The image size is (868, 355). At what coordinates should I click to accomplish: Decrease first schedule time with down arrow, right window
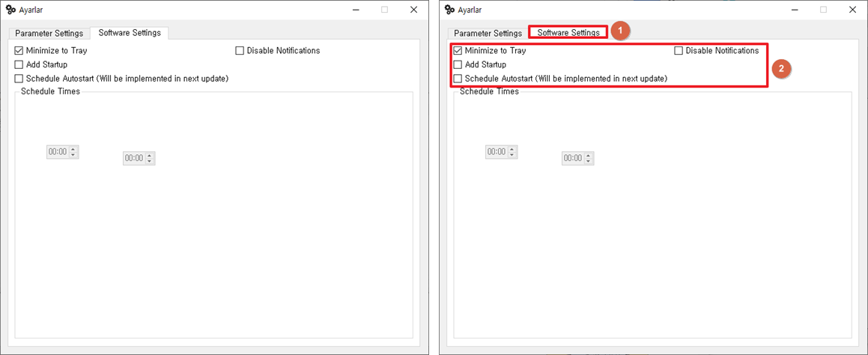point(512,155)
